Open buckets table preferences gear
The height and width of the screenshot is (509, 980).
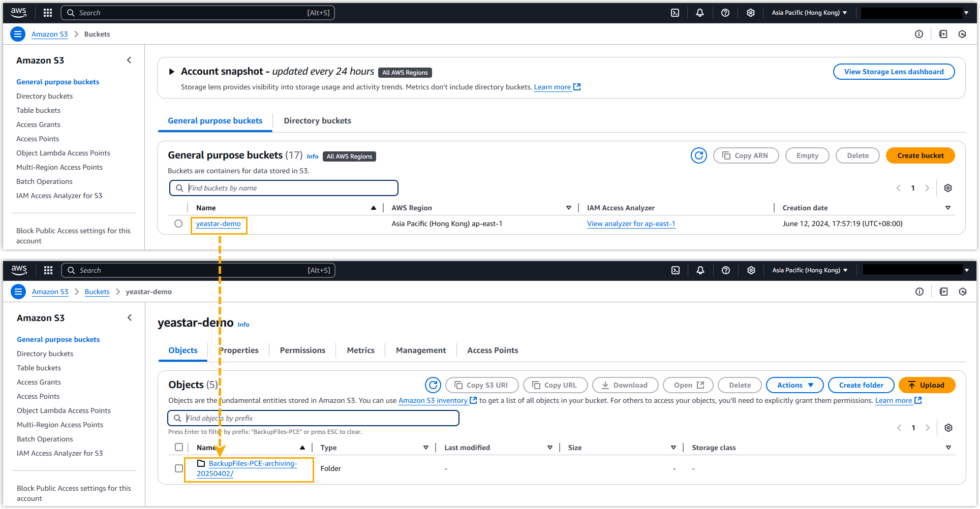tap(947, 188)
